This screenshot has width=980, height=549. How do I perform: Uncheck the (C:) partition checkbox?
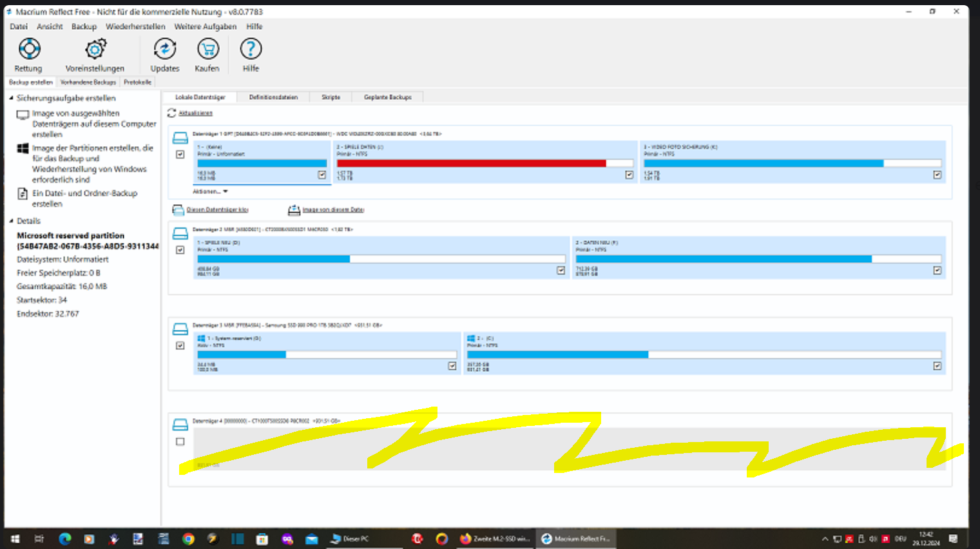click(x=937, y=366)
